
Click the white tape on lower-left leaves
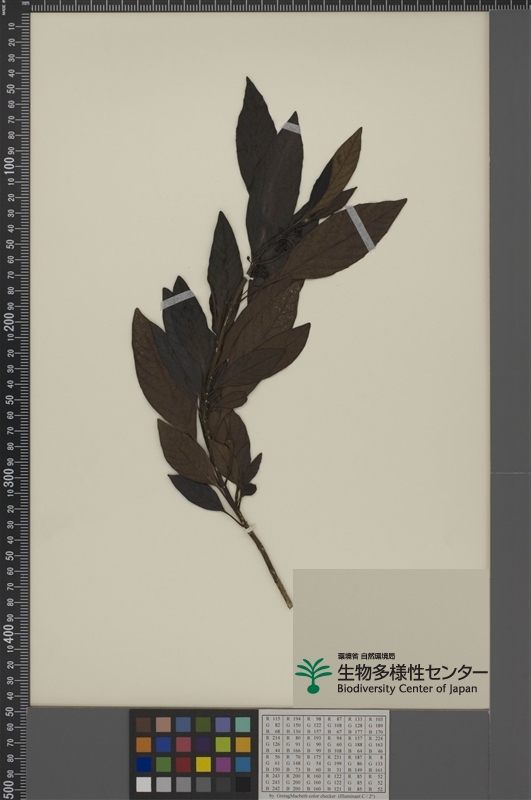(178, 299)
